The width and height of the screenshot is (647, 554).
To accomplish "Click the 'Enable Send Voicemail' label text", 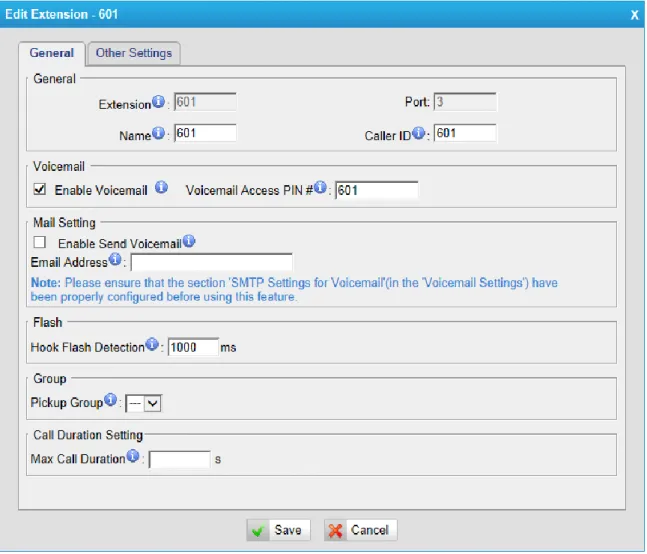I will [x=120, y=244].
